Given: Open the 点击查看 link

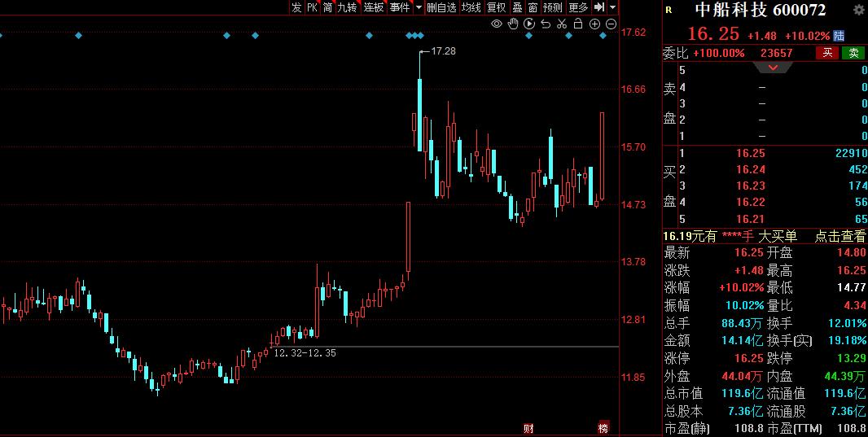Looking at the screenshot, I should 840,236.
